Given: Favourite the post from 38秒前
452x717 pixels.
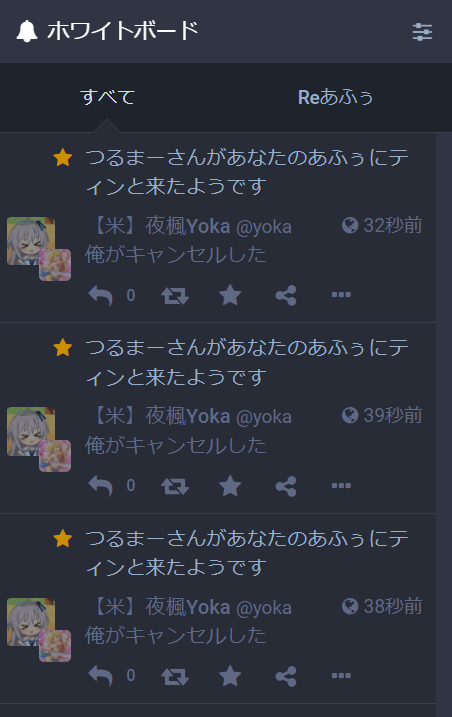Looking at the screenshot, I should click(230, 676).
